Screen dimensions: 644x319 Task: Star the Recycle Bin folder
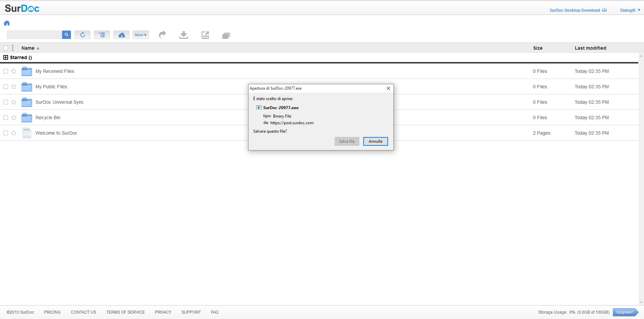(14, 118)
